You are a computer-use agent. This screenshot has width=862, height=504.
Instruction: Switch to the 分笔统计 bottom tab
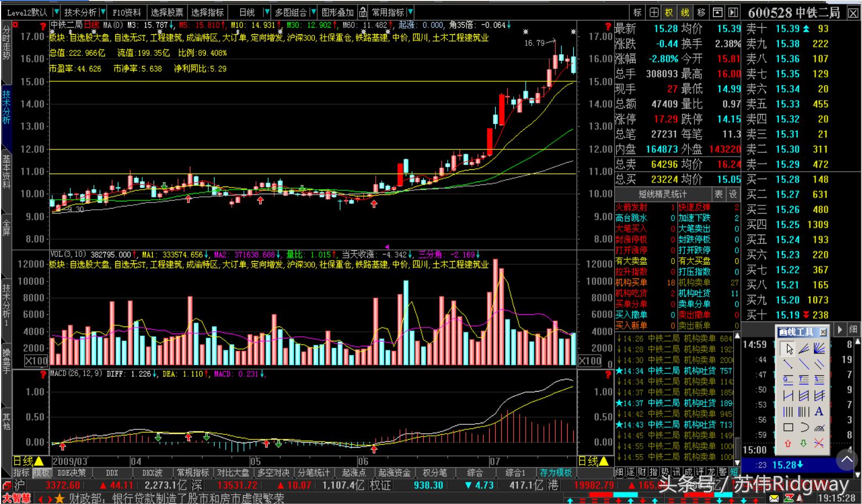314,473
